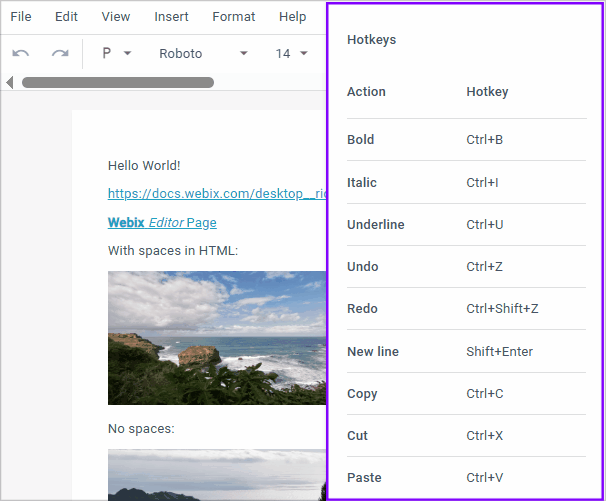Click the horizontal toolbar scrollbar thumb
Viewport: 606px width, 501px height.
tap(117, 82)
